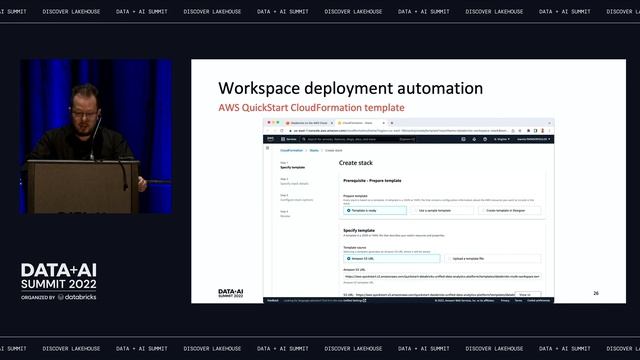This screenshot has width=640, height=360.
Task: Open Cookie preferences in the footer
Action: (538, 300)
